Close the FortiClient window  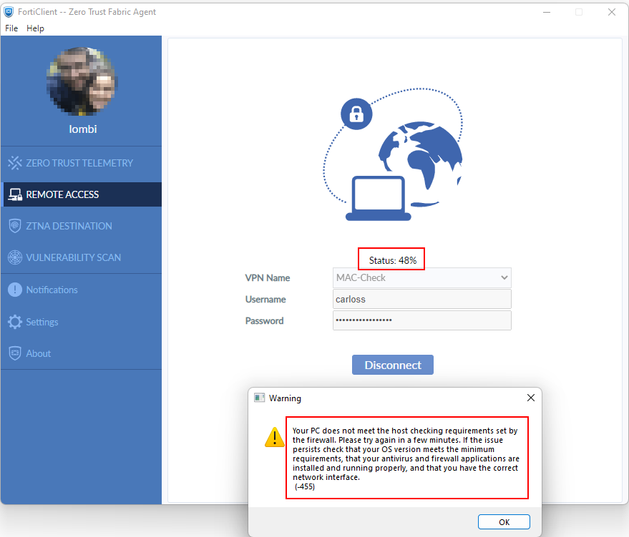point(611,12)
